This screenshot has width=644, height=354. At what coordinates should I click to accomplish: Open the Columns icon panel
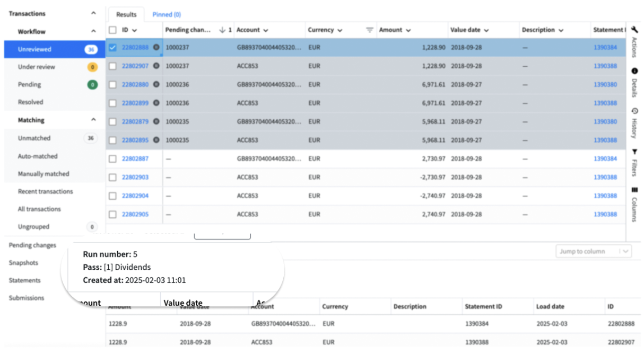pos(634,190)
